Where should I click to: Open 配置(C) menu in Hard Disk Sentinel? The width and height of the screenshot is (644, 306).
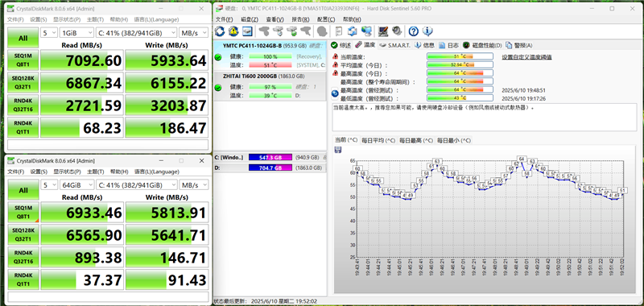326,19
